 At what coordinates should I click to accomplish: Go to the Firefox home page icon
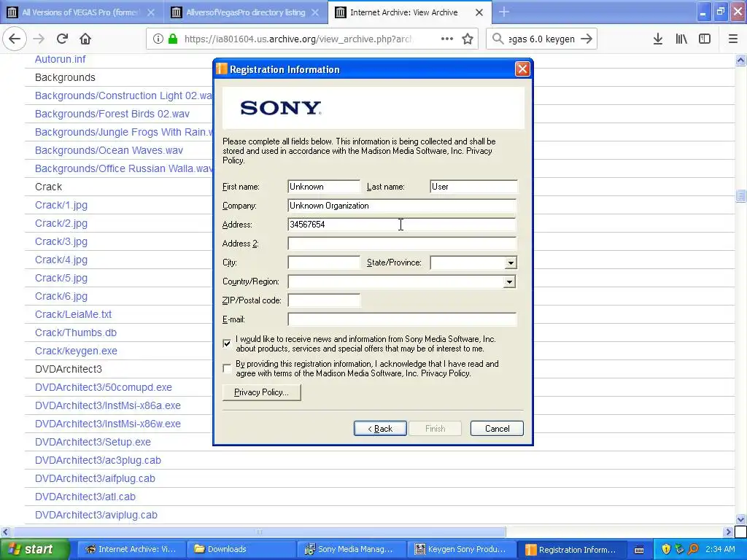(85, 39)
